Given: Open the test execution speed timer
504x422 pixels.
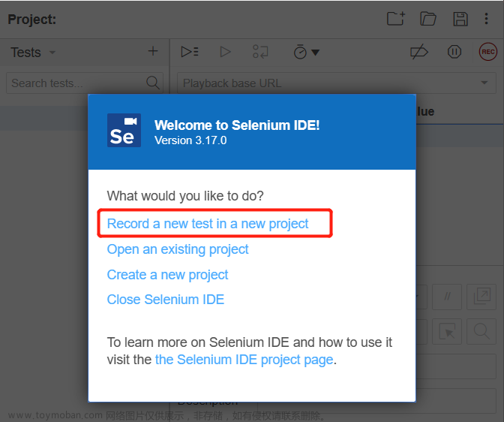Looking at the screenshot, I should 306,52.
